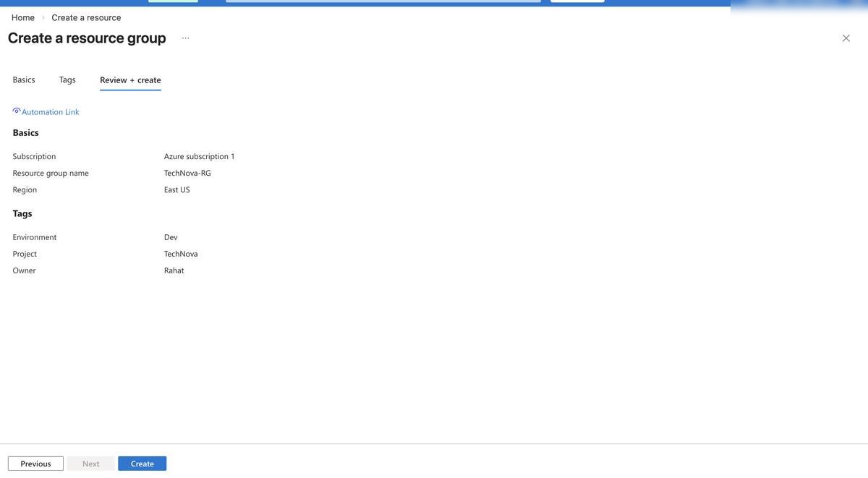Click the TechNova-RG resource group name
The height and width of the screenshot is (478, 868).
coord(187,173)
